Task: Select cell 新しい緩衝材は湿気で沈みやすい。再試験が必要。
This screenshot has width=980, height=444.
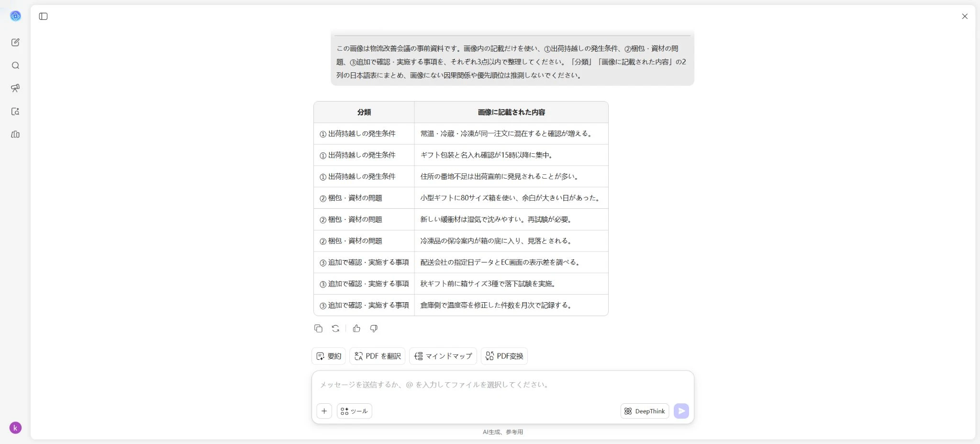Action: [x=512, y=219]
